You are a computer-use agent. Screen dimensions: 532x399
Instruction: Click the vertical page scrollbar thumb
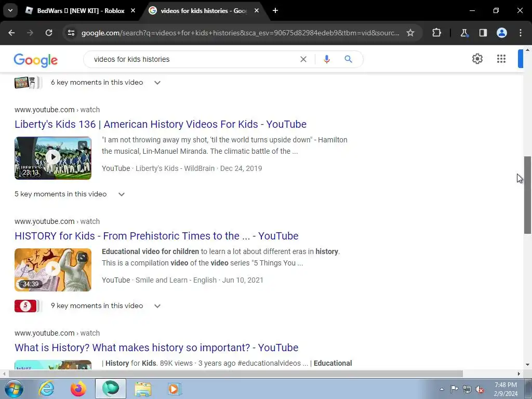tap(527, 195)
